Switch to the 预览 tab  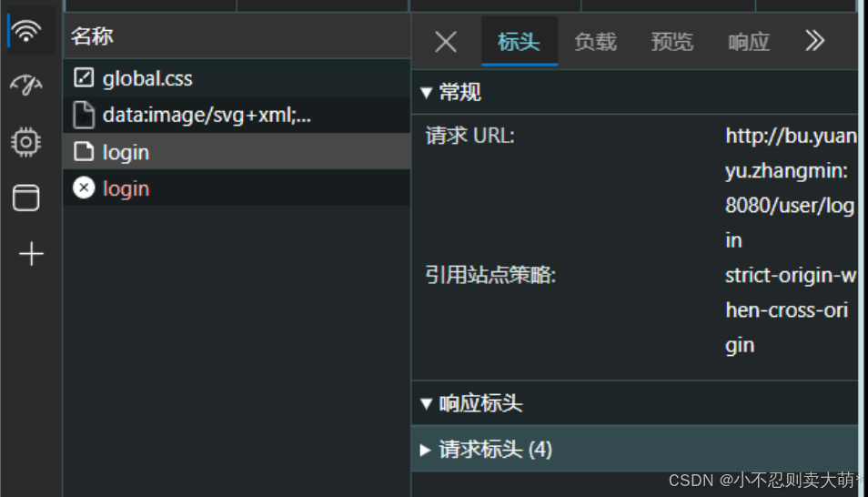(x=672, y=42)
